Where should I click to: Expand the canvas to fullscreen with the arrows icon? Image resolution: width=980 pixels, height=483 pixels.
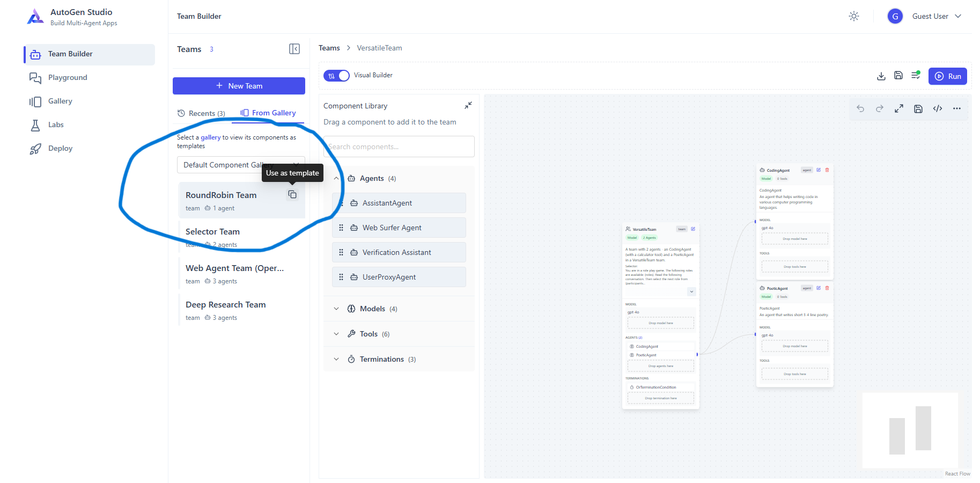click(x=899, y=108)
